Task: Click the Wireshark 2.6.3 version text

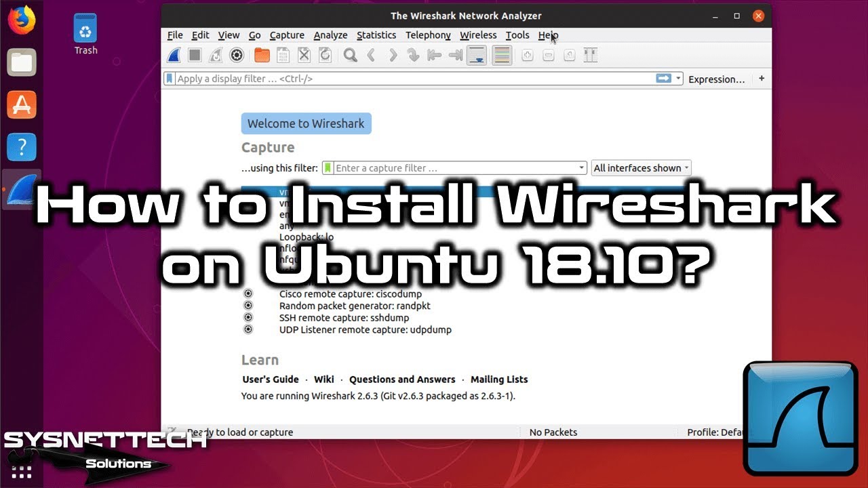Action: [378, 396]
